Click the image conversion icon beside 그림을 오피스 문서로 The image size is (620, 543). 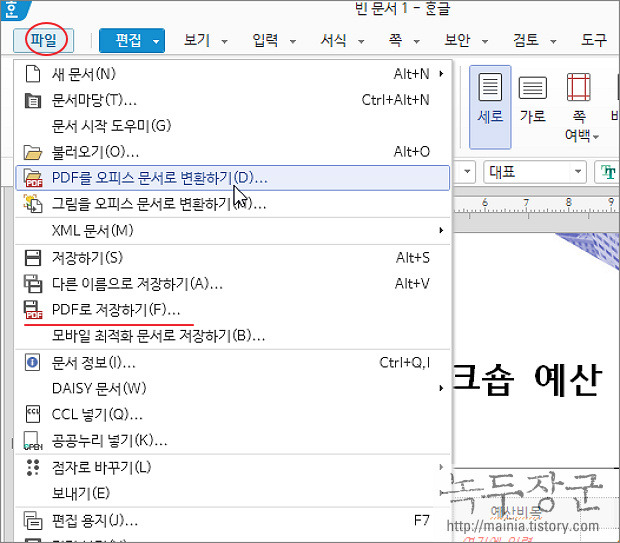point(33,204)
